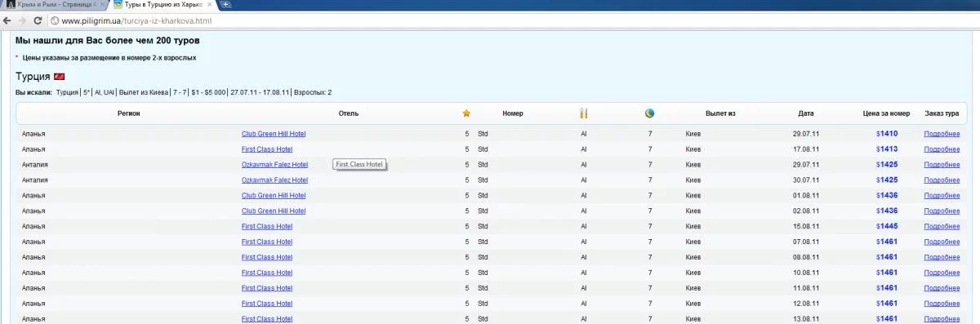Click the site info globe in address bar
Image resolution: width=980 pixels, height=324 pixels.
click(x=55, y=20)
